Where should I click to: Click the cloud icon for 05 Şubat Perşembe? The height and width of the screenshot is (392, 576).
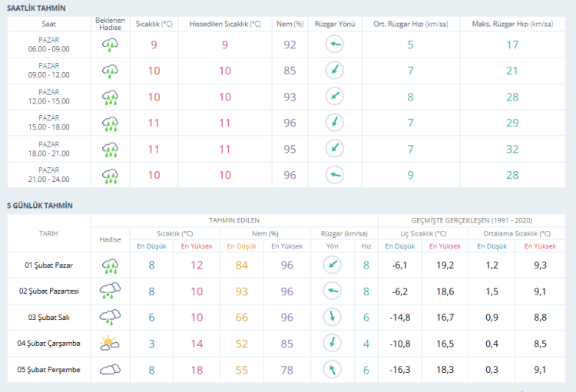110,369
